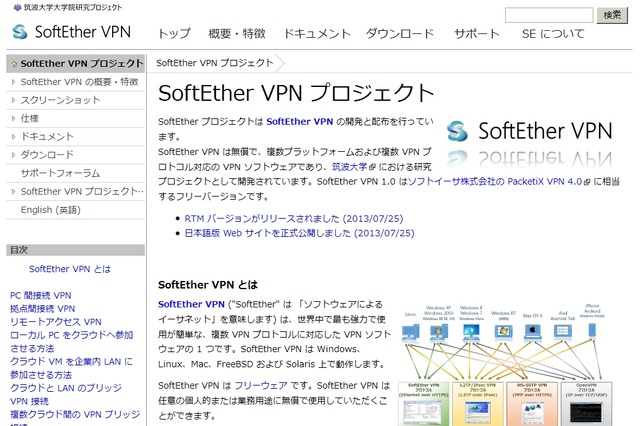Viewport: 640px width, 426px height.
Task: Open 概要・特徴 in the top navigation
Action: (237, 33)
